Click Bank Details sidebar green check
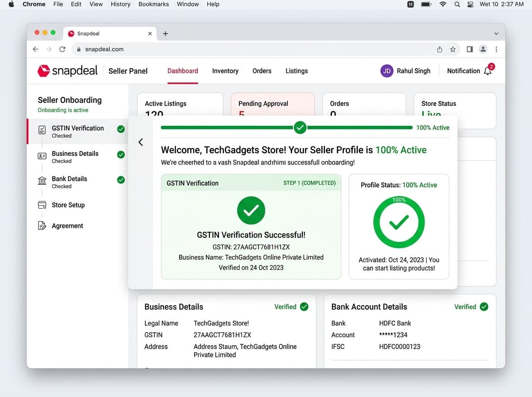The height and width of the screenshot is (397, 532). click(x=121, y=180)
